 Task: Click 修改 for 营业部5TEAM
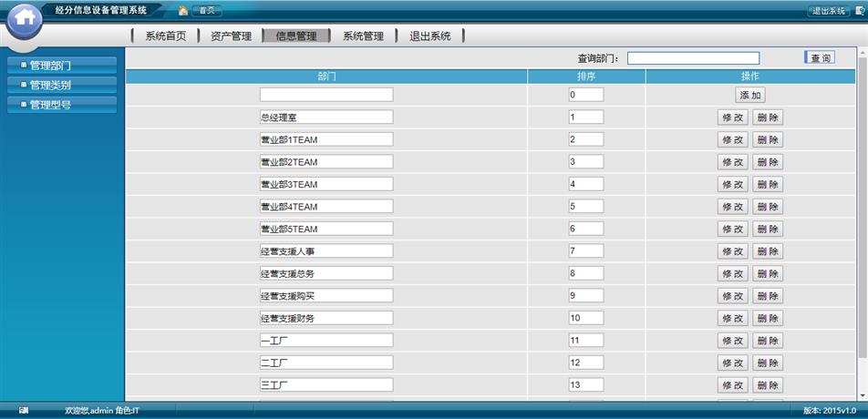[x=733, y=229]
